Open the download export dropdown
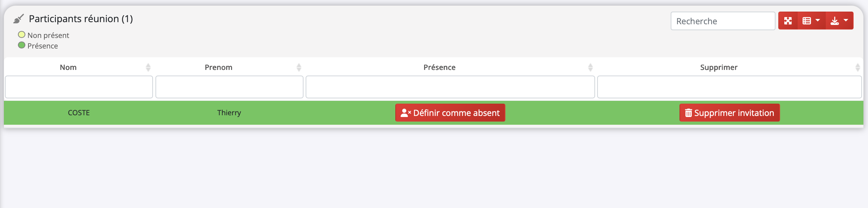Screen dimensions: 868x208 (839, 21)
